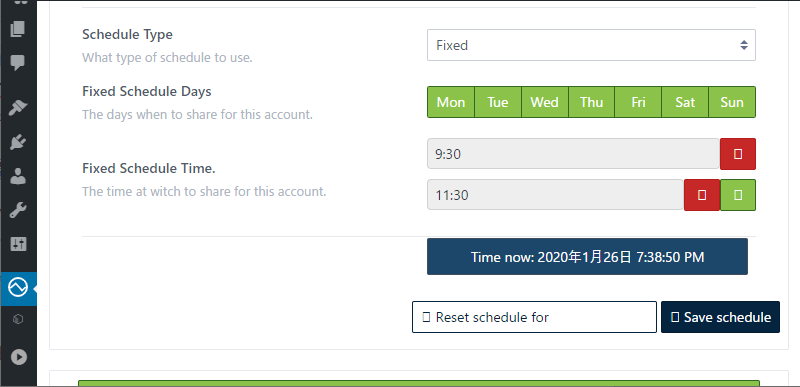This screenshot has height=387, width=800.
Task: Open Settings sliders icon in sidebar
Action: pos(18,244)
